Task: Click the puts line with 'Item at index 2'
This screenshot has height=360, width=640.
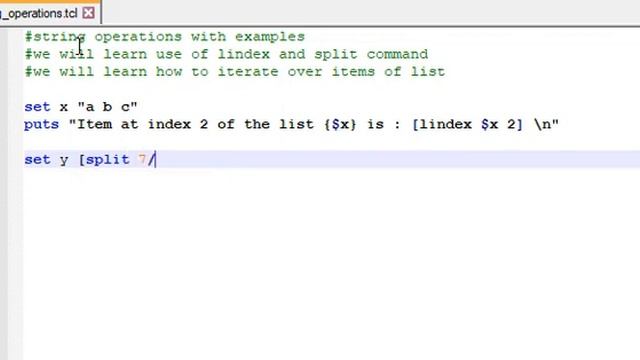Action: click(291, 124)
